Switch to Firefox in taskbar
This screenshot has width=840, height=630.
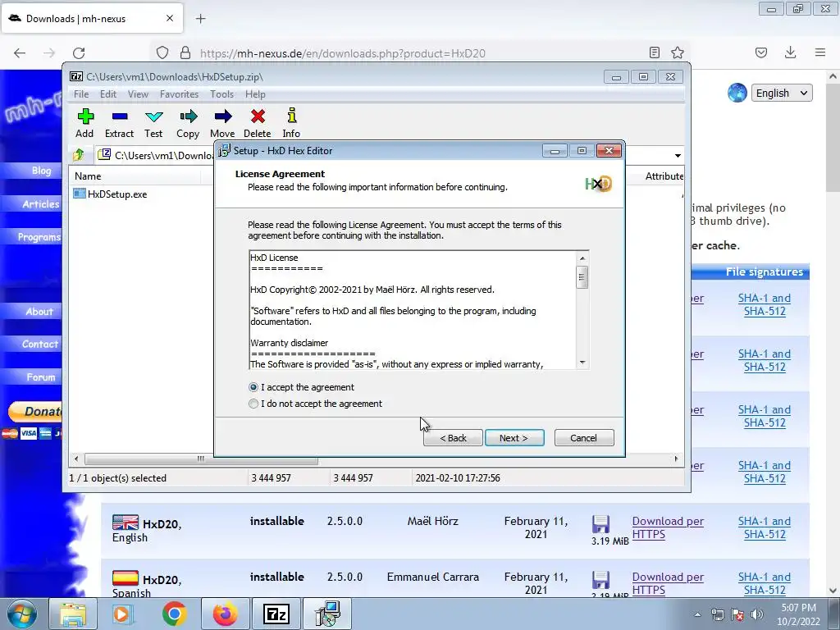coord(225,614)
